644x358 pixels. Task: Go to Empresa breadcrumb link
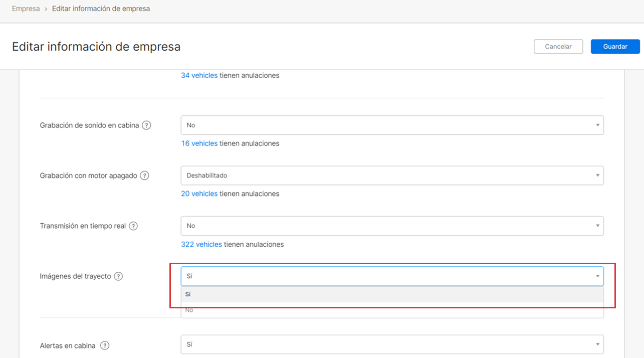click(26, 9)
